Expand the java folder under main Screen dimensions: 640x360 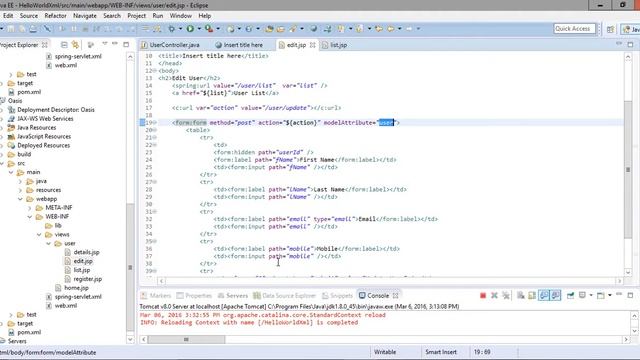tap(20, 181)
